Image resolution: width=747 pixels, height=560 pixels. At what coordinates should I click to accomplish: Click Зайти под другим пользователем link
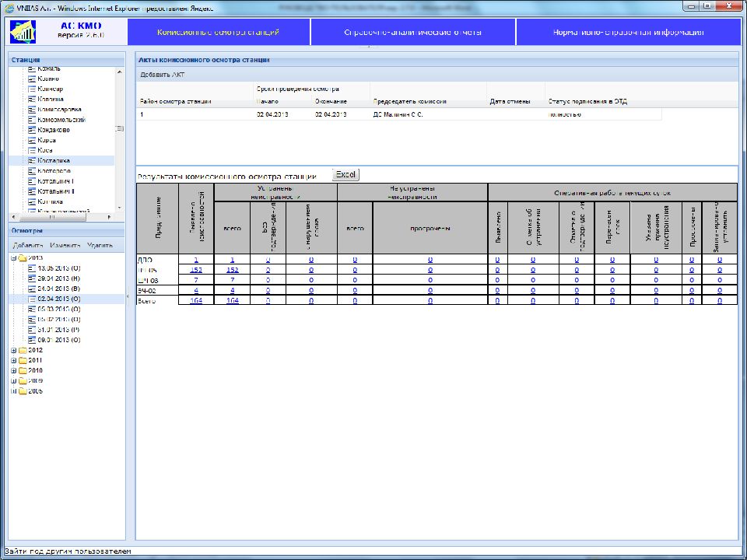pos(68,551)
